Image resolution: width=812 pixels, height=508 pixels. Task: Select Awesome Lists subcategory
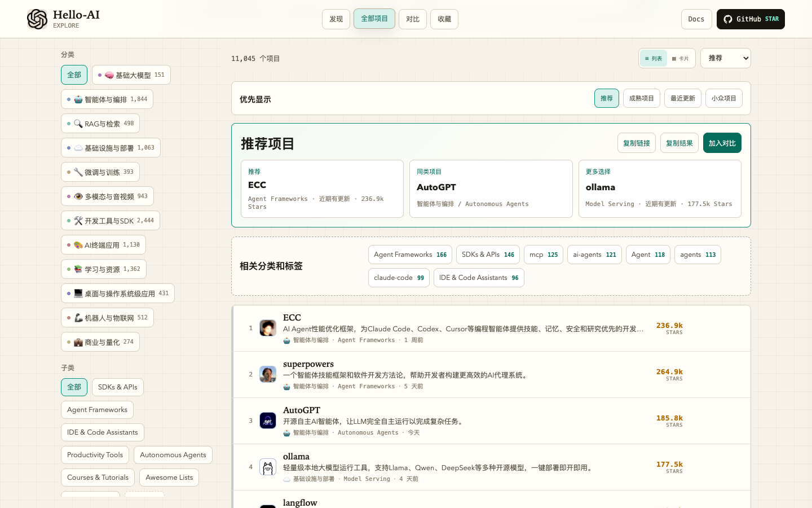pos(169,478)
